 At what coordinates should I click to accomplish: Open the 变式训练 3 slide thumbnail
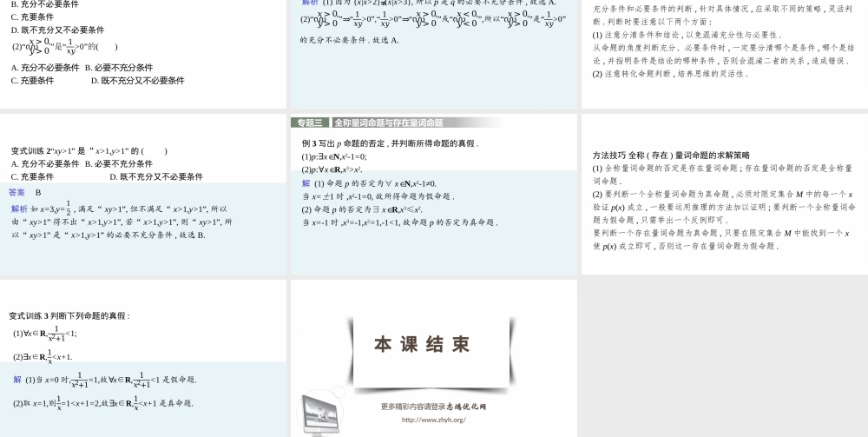tap(143, 358)
